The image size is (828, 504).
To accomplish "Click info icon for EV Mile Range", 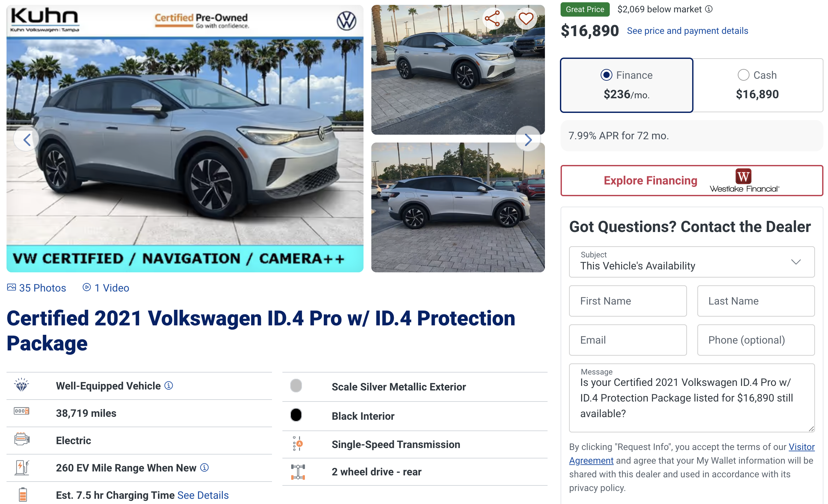I will (x=204, y=468).
